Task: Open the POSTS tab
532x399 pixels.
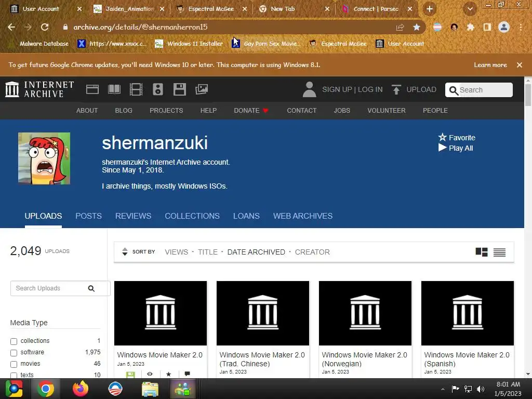Action: point(88,216)
